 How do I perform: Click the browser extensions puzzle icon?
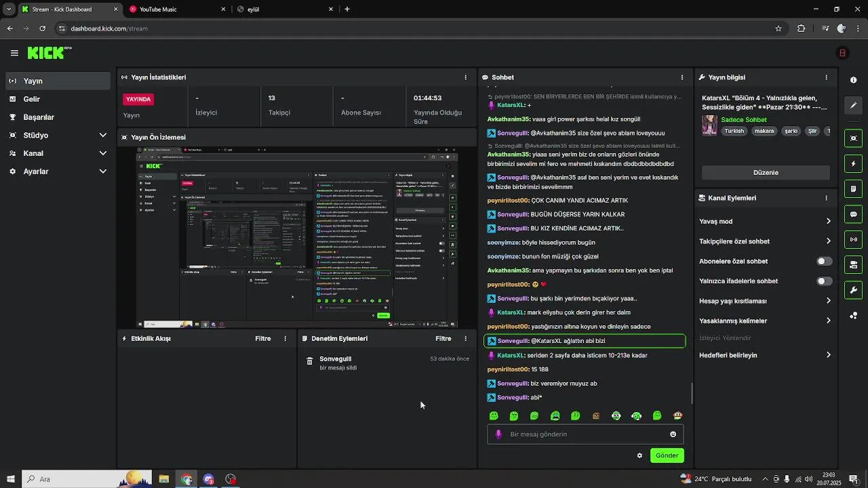coord(802,28)
